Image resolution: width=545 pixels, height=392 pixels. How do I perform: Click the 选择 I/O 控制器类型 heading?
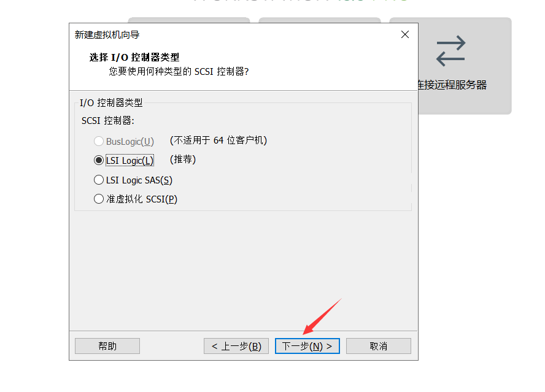click(134, 57)
